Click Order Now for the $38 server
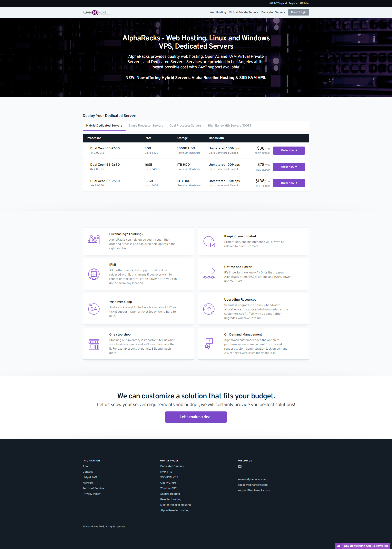The width and height of the screenshot is (392, 549). point(289,150)
